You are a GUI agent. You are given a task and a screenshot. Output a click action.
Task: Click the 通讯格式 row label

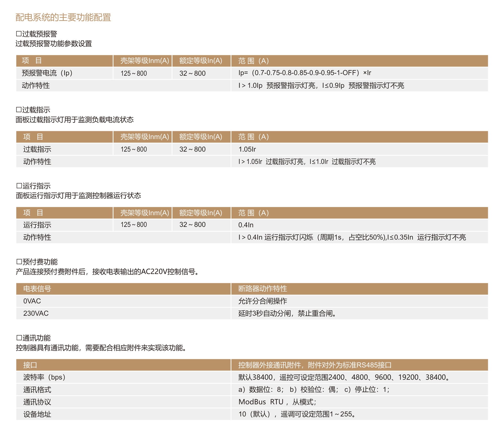point(37,390)
